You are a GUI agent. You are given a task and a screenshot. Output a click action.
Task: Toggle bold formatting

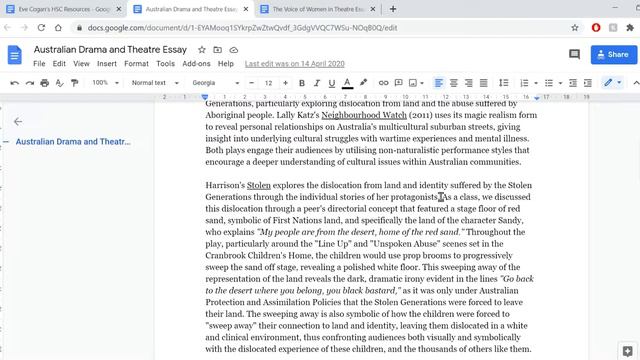point(302,83)
